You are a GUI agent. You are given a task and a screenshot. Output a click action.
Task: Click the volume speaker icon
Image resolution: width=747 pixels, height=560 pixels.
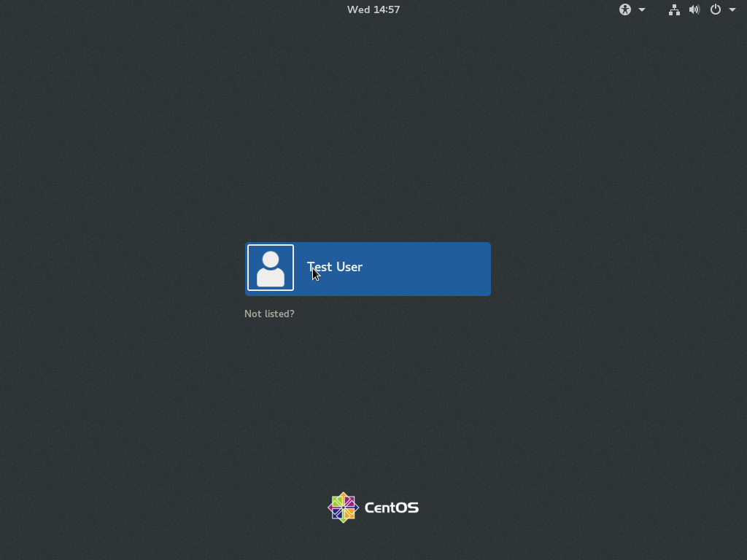(x=694, y=9)
